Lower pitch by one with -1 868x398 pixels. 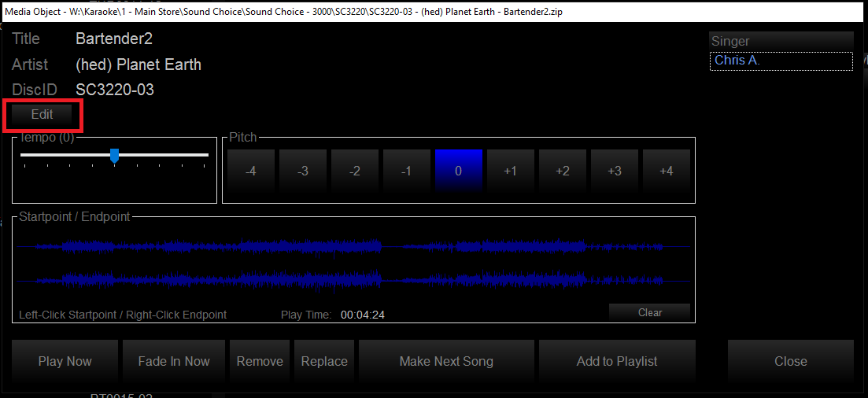click(406, 171)
